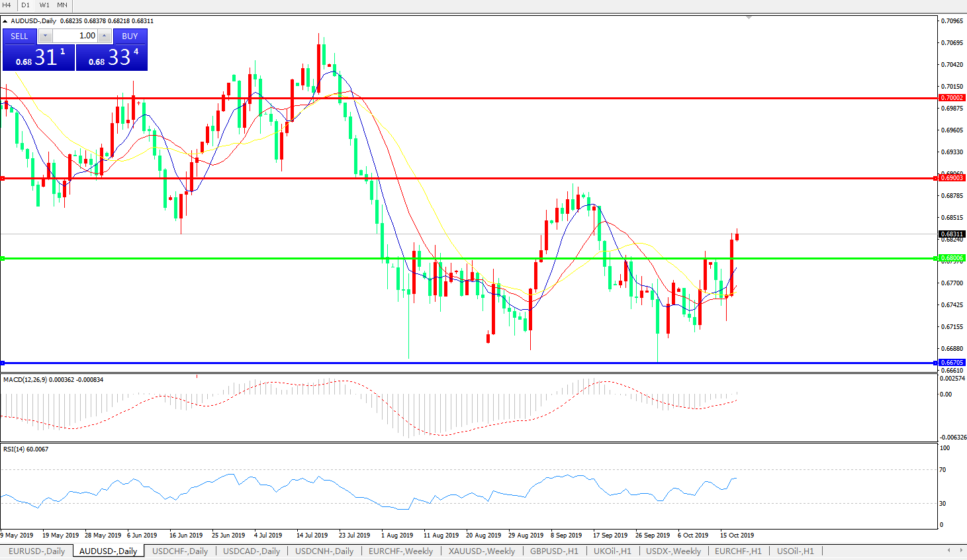Image resolution: width=967 pixels, height=560 pixels.
Task: Click the 1.00 volume input field
Action: point(75,36)
